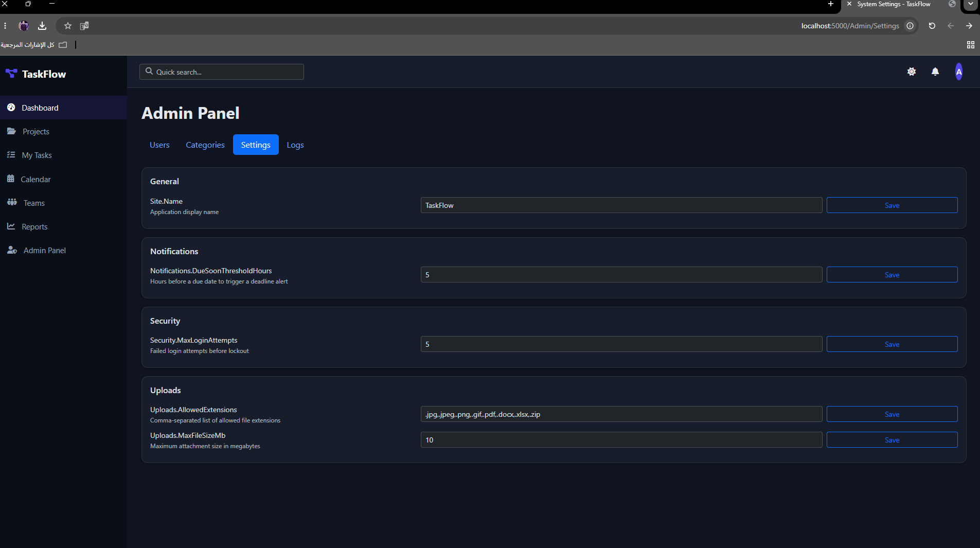Click the localhost address bar URL
This screenshot has height=548, width=980.
click(x=850, y=26)
